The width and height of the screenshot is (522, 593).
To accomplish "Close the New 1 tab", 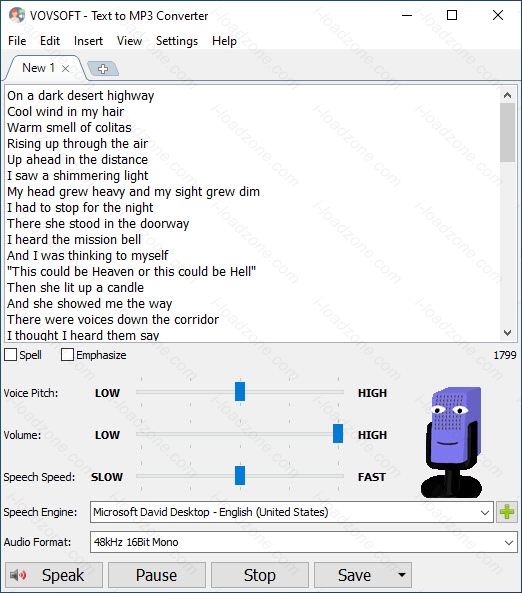I will click(x=65, y=68).
